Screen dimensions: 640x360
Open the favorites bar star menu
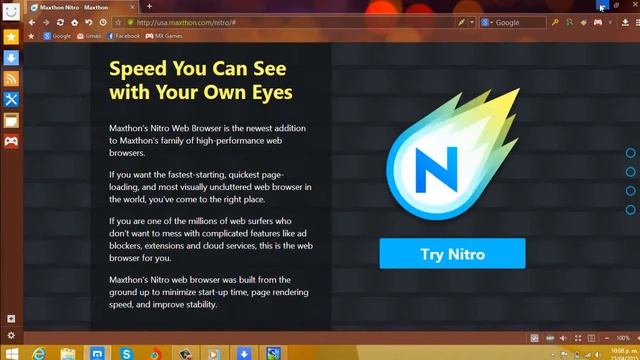pyautogui.click(x=31, y=36)
